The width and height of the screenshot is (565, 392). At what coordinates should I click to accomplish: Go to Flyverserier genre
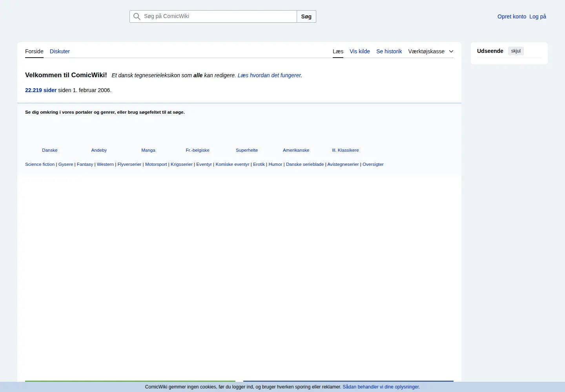click(x=129, y=164)
